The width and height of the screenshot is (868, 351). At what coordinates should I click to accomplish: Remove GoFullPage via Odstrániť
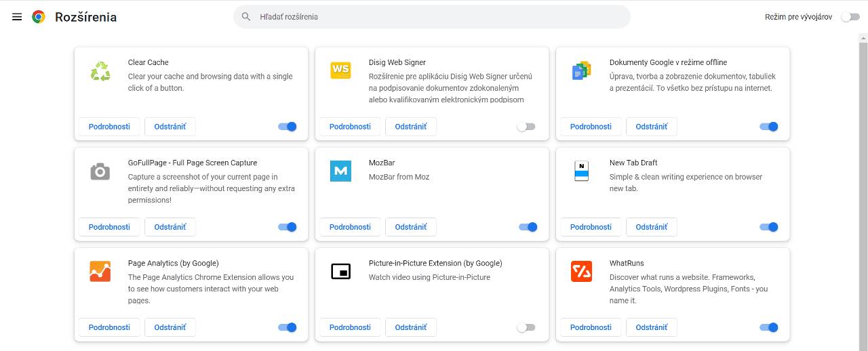point(170,227)
